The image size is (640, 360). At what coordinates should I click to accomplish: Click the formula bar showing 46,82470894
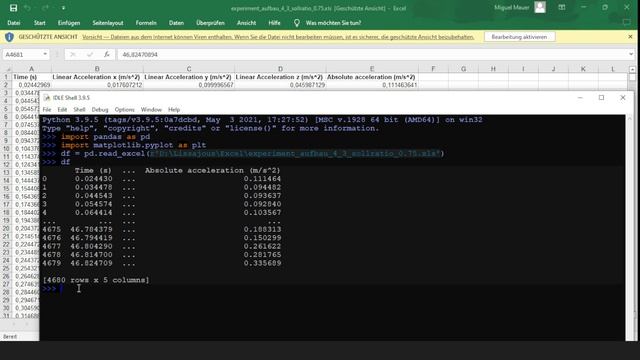point(371,54)
